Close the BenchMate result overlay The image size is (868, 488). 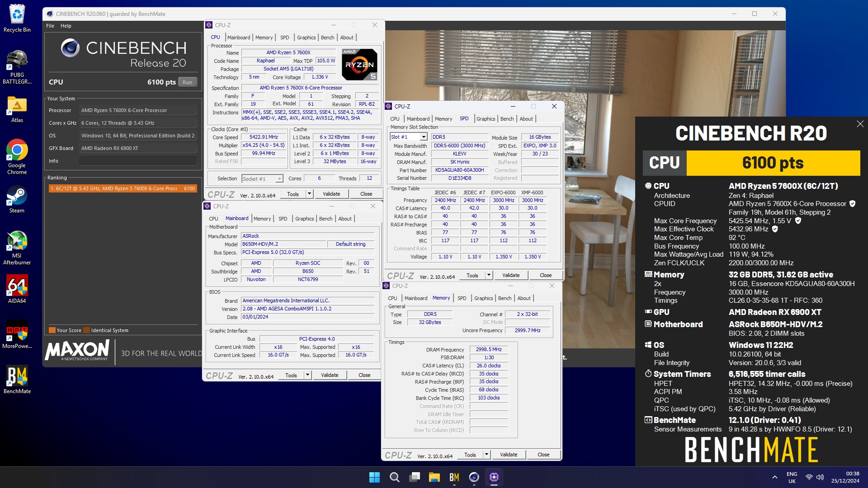(x=860, y=124)
